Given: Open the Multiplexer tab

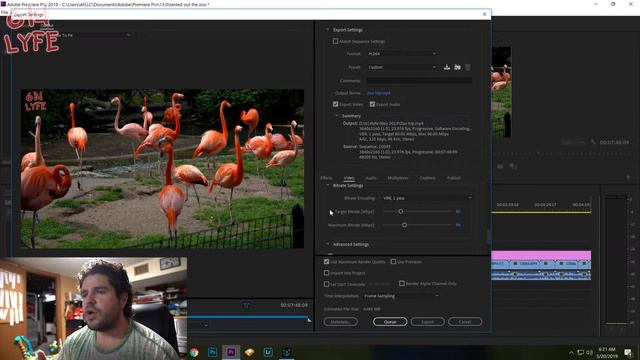Looking at the screenshot, I should (398, 178).
